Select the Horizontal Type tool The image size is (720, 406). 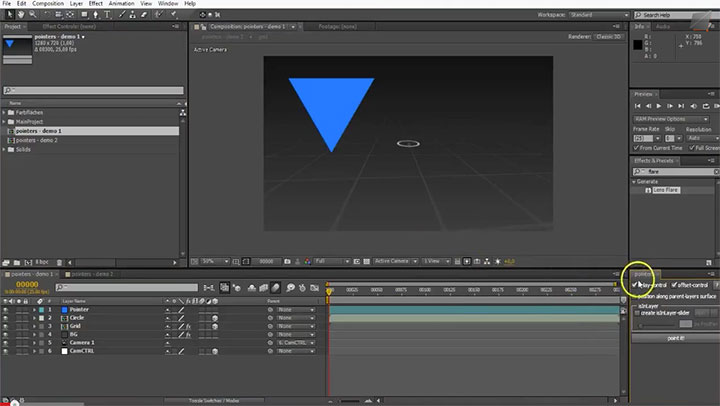click(x=107, y=15)
